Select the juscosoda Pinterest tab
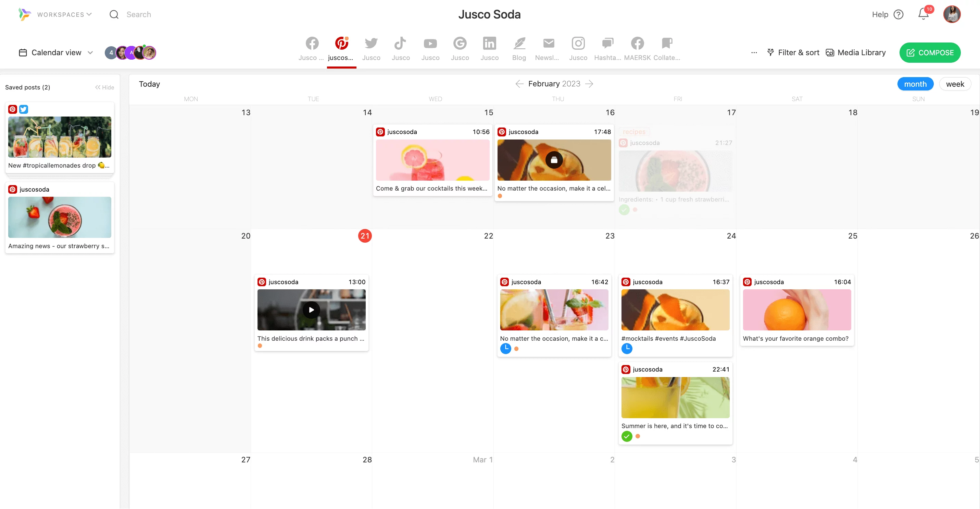980x509 pixels. 342,49
